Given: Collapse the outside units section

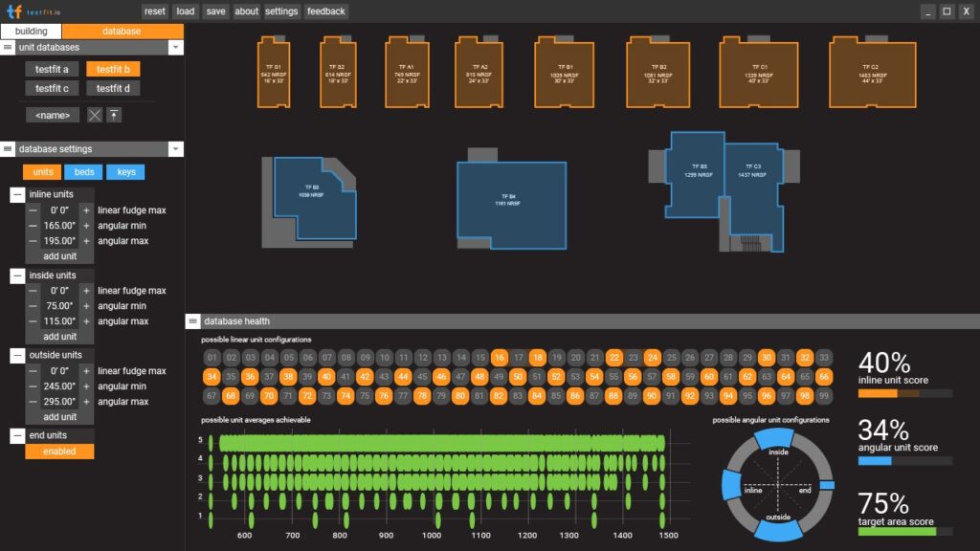Looking at the screenshot, I should [x=17, y=356].
